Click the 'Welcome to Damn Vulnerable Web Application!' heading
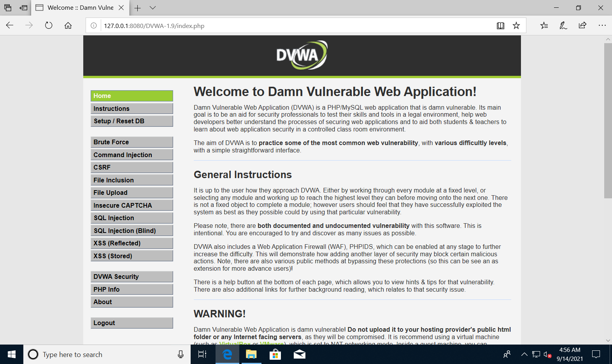This screenshot has height=364, width=612. [x=335, y=91]
